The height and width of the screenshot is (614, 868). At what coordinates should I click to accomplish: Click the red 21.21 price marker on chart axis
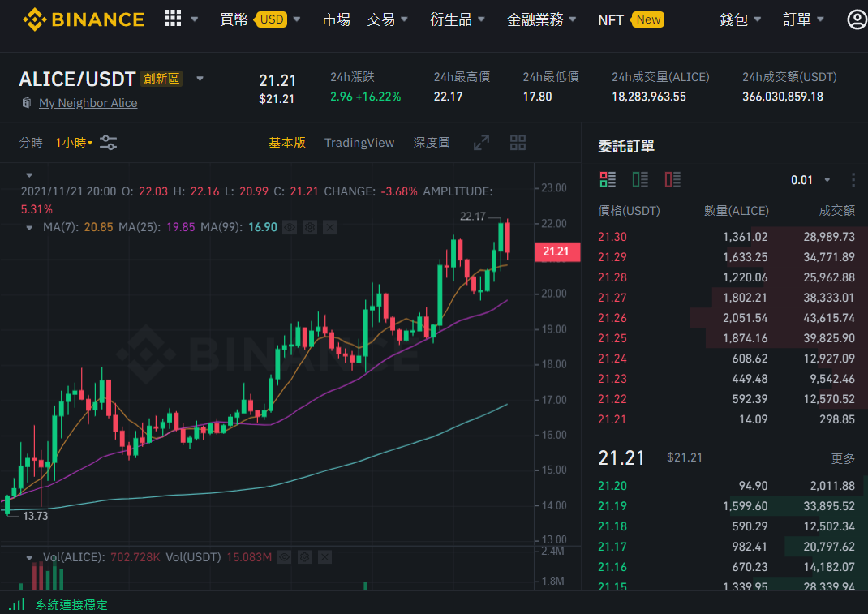[x=556, y=251]
